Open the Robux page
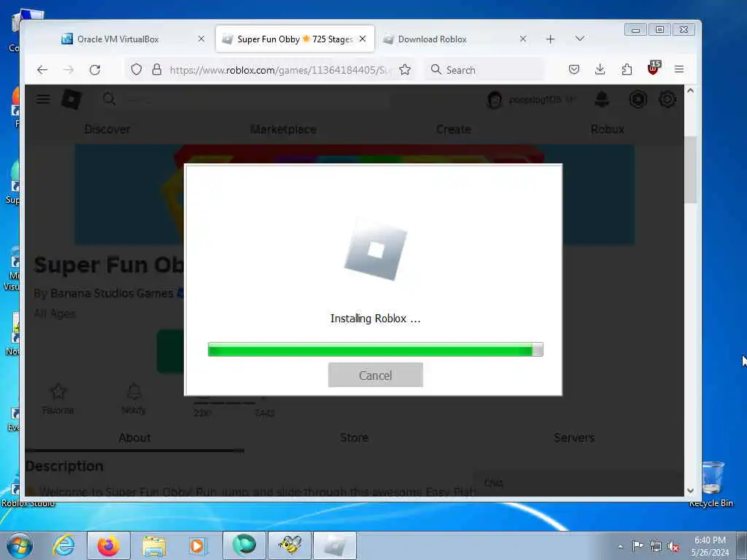This screenshot has width=747, height=560. click(608, 129)
